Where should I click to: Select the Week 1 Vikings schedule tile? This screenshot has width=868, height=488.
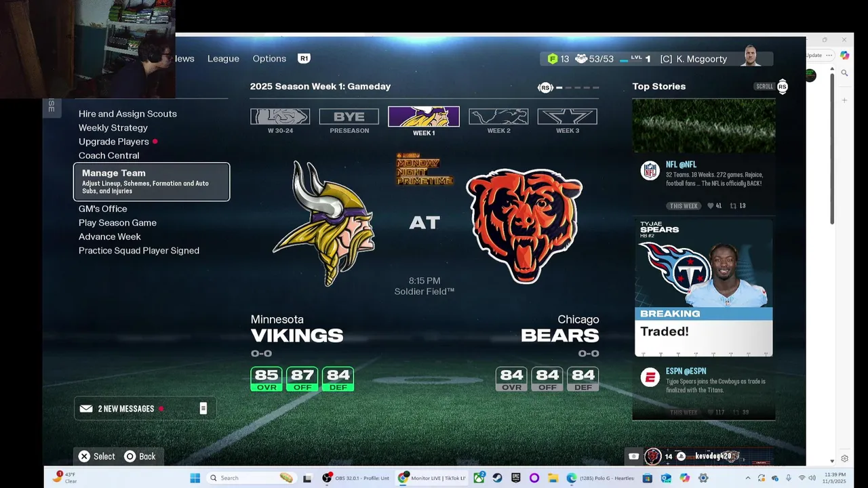click(x=424, y=117)
